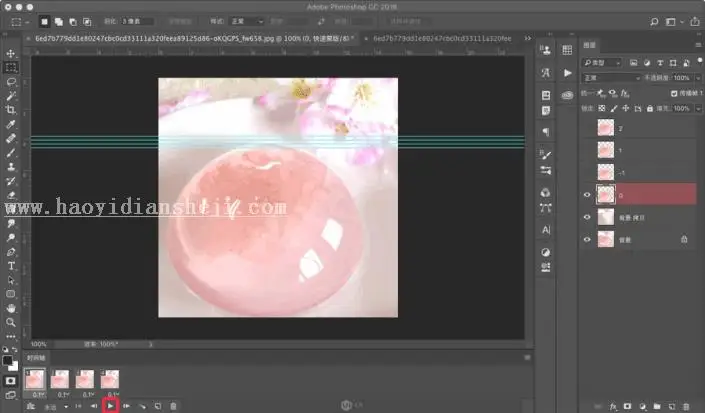The image size is (705, 413).
Task: Toggle lock all padlock in Layers panel
Action: (649, 108)
